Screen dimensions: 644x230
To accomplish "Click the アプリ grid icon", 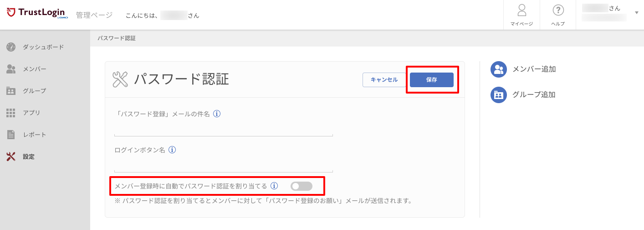I will point(11,113).
